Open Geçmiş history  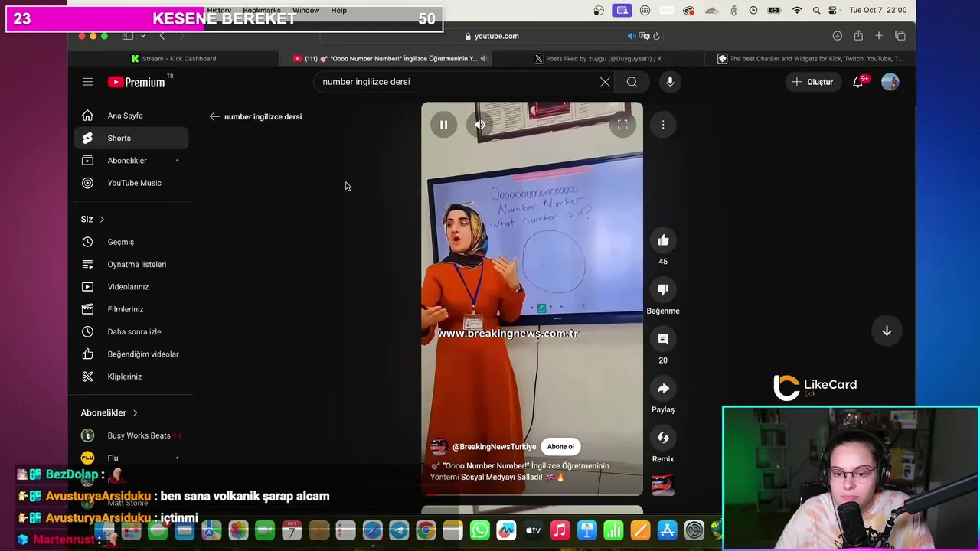[x=132, y=242]
